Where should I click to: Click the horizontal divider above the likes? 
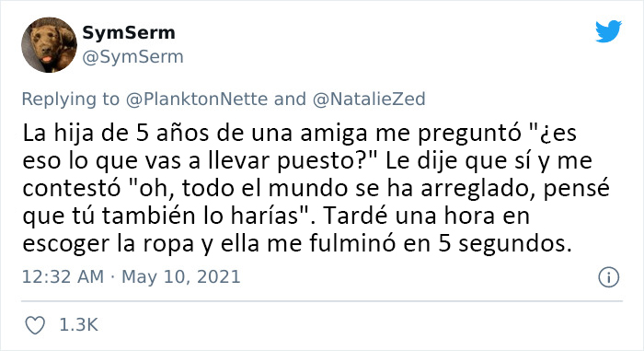(x=322, y=301)
